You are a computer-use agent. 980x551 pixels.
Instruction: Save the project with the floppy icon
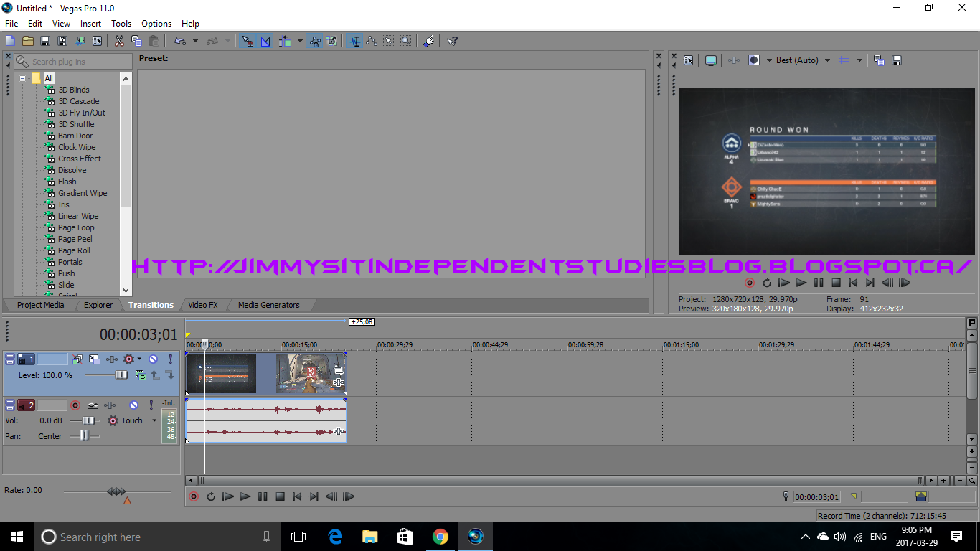tap(44, 41)
